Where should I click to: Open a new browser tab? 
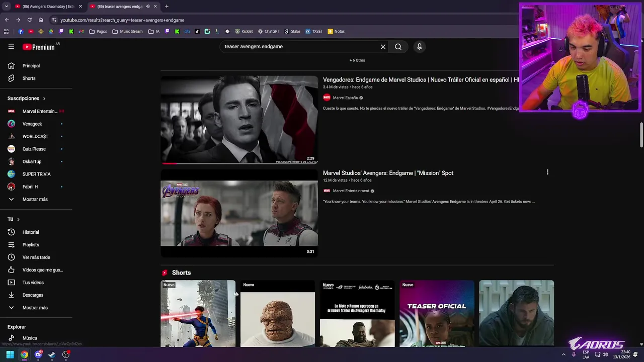(167, 7)
